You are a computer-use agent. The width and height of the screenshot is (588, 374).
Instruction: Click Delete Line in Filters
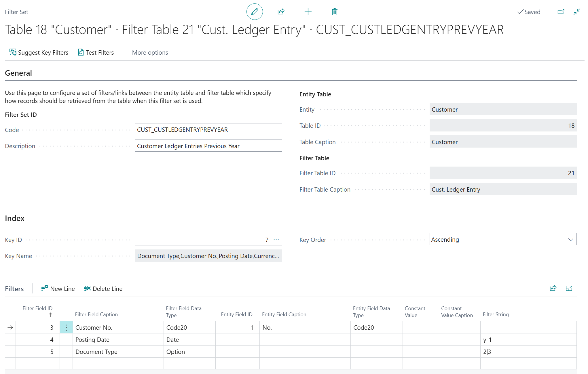point(103,289)
